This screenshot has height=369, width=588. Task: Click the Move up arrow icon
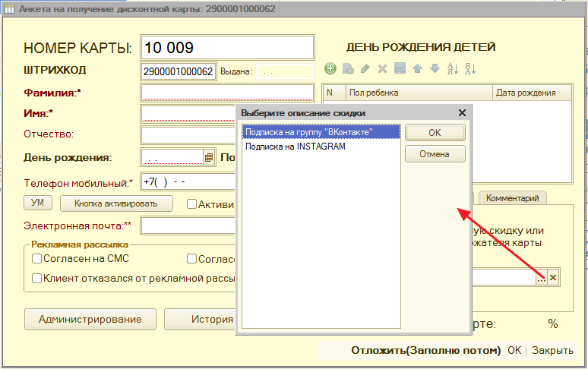[417, 68]
